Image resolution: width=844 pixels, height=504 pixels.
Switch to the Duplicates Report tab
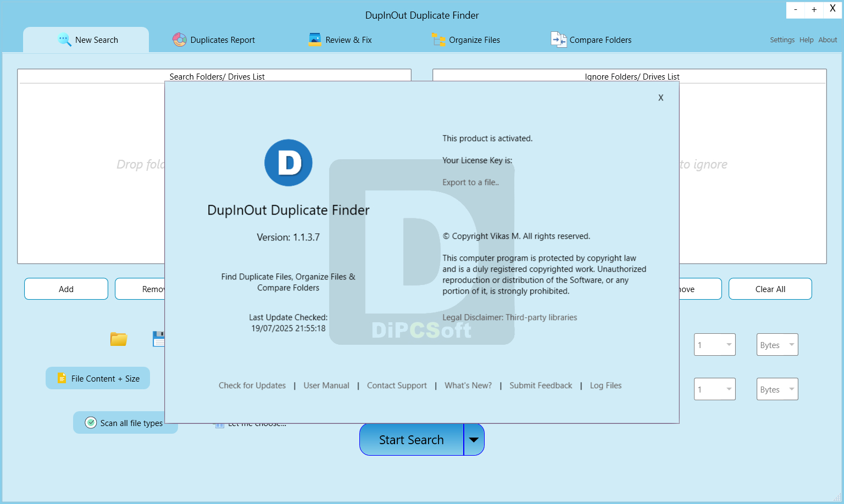pos(214,40)
